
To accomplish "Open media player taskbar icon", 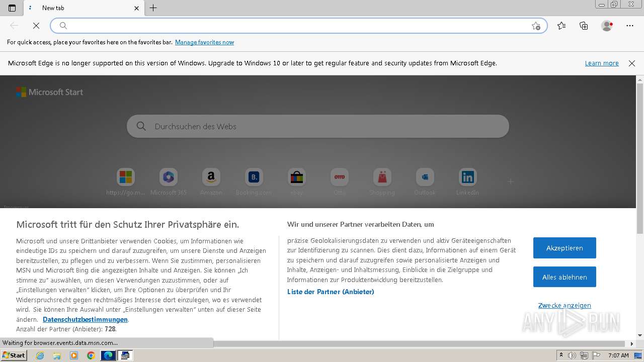I will tap(74, 355).
